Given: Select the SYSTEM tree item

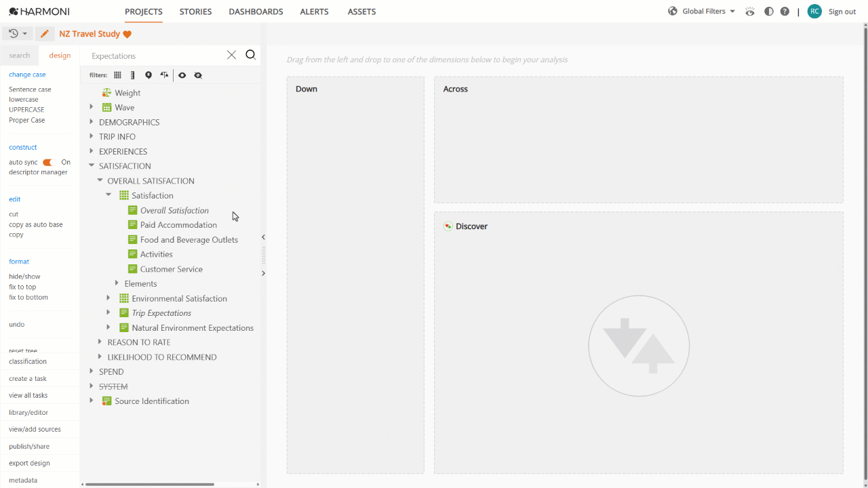Looking at the screenshot, I should (113, 386).
